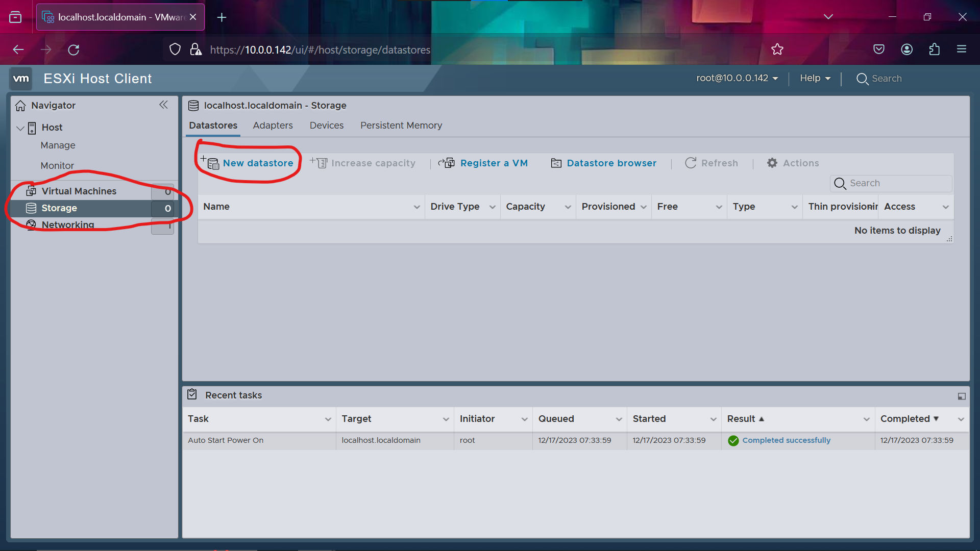The width and height of the screenshot is (980, 551).
Task: Open the Help dropdown menu
Action: [815, 78]
